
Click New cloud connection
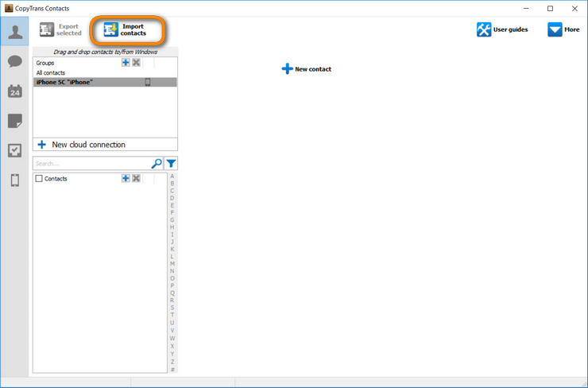point(87,145)
